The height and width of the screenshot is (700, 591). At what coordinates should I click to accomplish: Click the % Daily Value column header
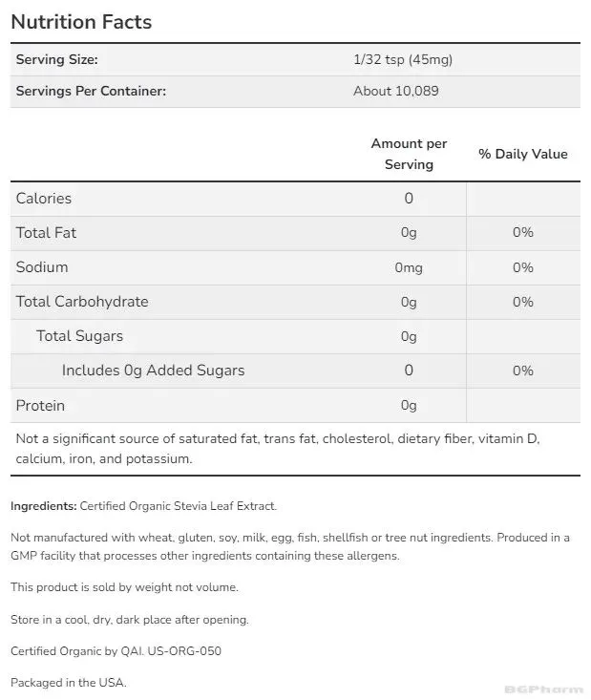click(523, 154)
